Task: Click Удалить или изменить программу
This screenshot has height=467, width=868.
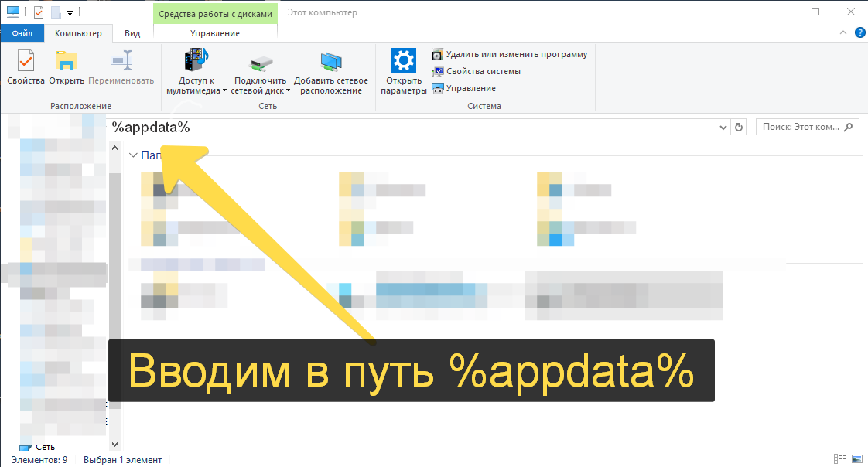Action: point(510,54)
